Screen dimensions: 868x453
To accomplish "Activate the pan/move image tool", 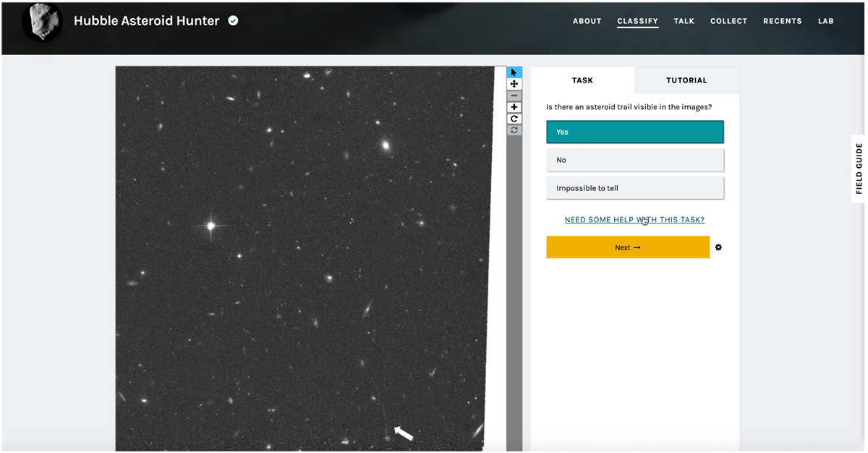I will point(514,84).
